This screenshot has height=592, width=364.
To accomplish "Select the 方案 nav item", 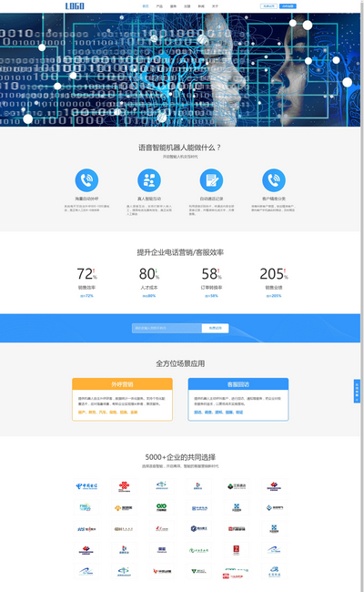I will (187, 6).
